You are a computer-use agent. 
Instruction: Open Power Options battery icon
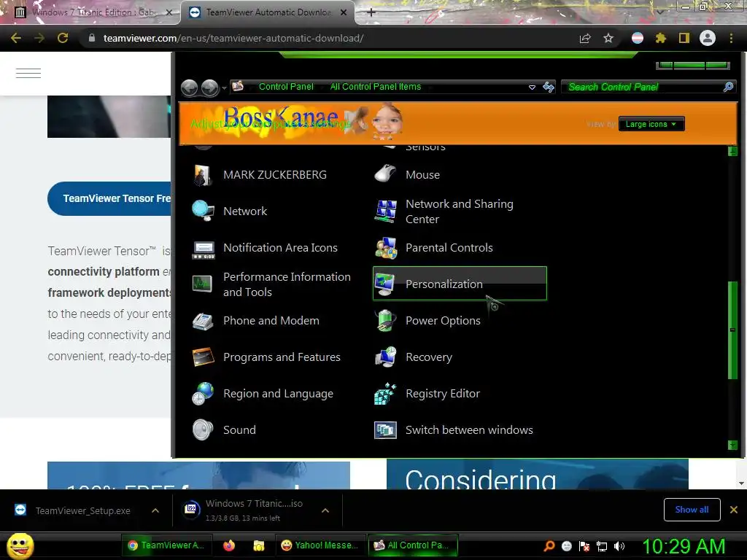(385, 321)
